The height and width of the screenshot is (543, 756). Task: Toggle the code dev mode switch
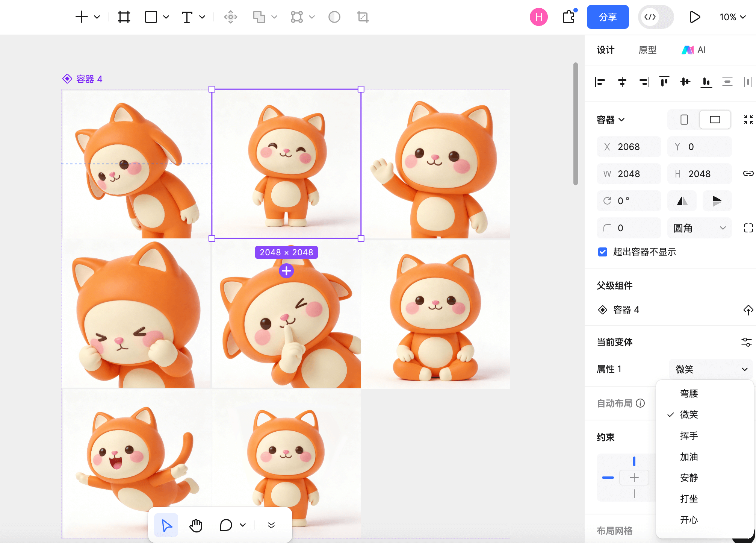(656, 17)
